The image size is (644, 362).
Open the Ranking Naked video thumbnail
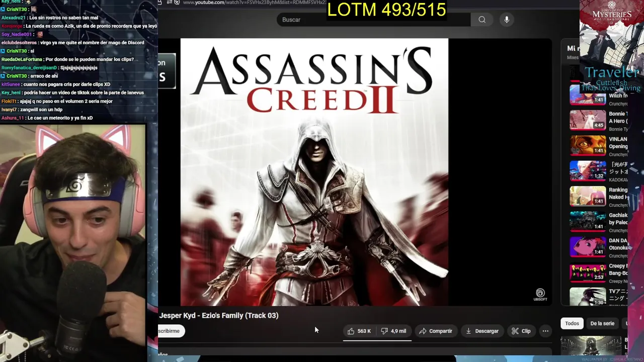(x=588, y=196)
